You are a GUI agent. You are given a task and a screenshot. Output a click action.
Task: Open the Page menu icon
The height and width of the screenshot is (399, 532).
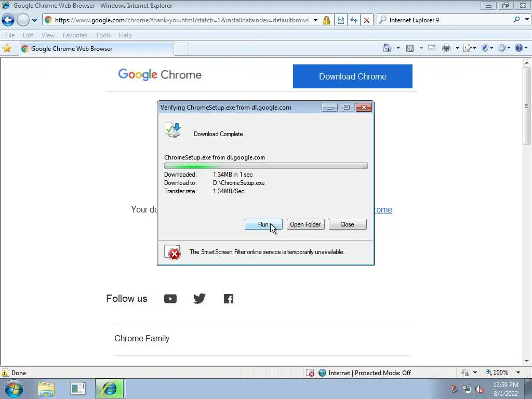pos(470,48)
